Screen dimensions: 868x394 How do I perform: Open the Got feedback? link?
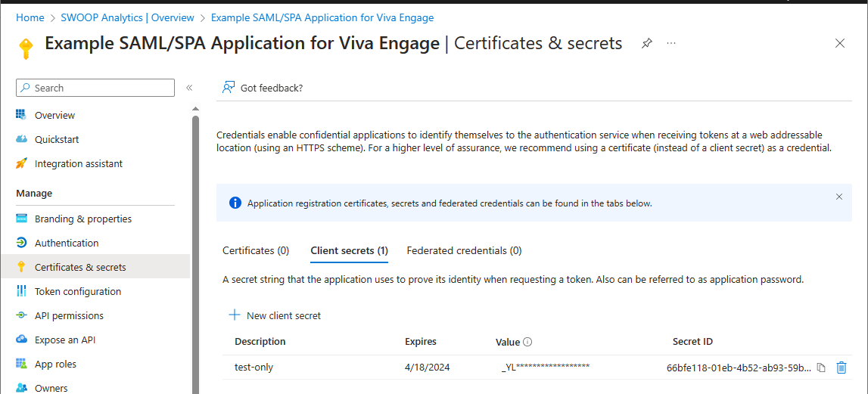[x=263, y=88]
